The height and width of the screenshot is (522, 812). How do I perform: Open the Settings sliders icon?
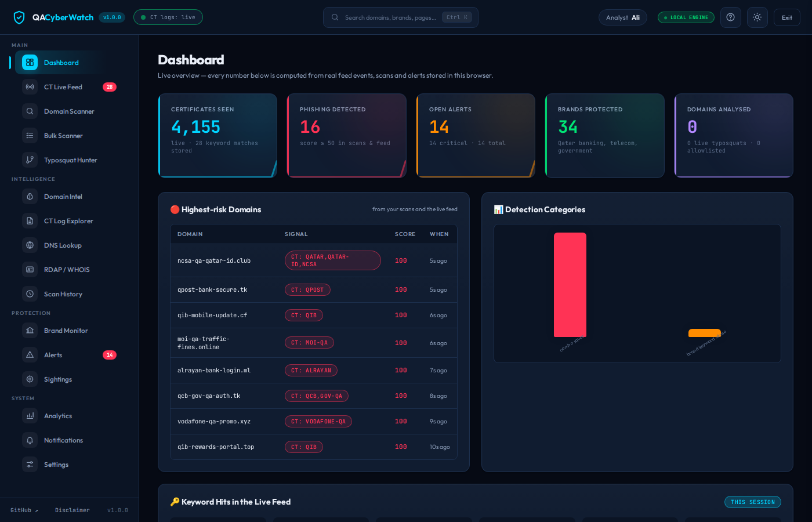(30, 465)
